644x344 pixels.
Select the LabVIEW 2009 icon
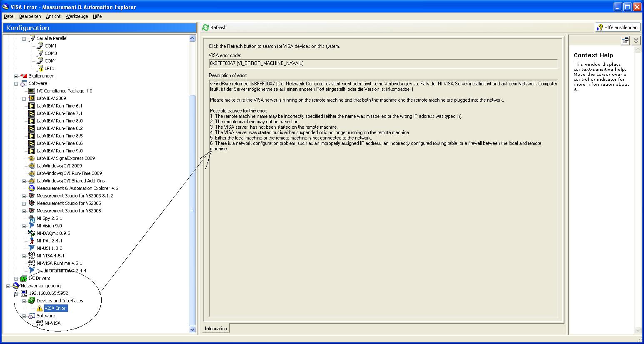pos(32,98)
